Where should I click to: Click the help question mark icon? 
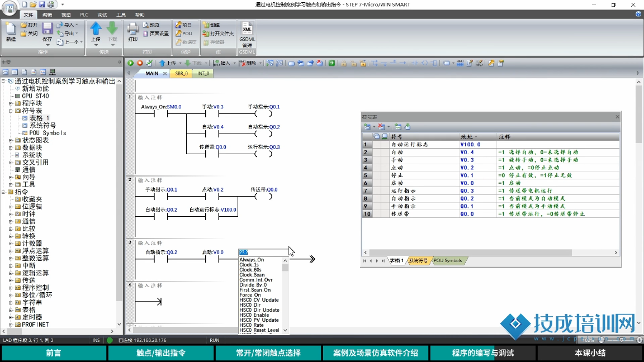[x=638, y=14]
